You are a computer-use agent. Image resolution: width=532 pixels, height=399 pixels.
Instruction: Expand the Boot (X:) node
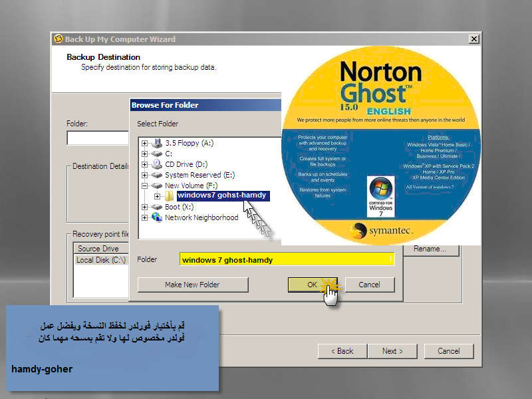(144, 207)
